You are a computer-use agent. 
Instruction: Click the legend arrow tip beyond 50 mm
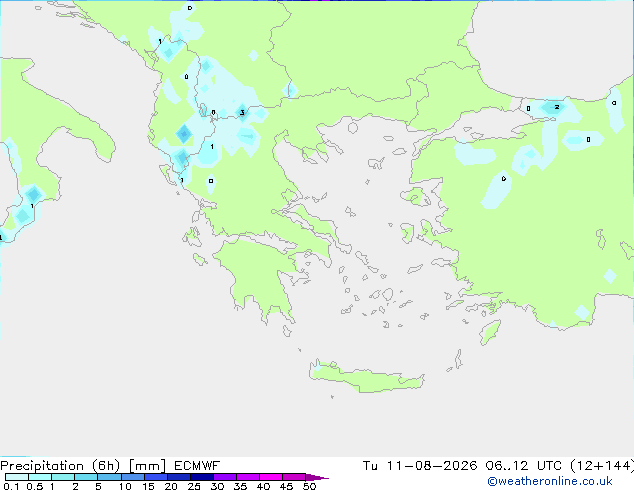point(317,477)
